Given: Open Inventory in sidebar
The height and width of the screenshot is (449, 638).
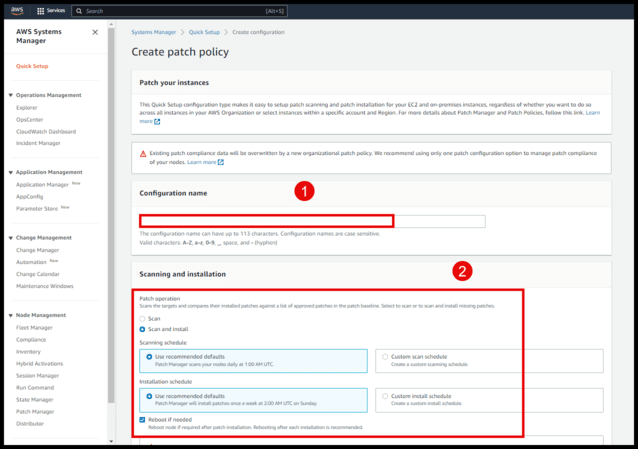Looking at the screenshot, I should pos(28,352).
